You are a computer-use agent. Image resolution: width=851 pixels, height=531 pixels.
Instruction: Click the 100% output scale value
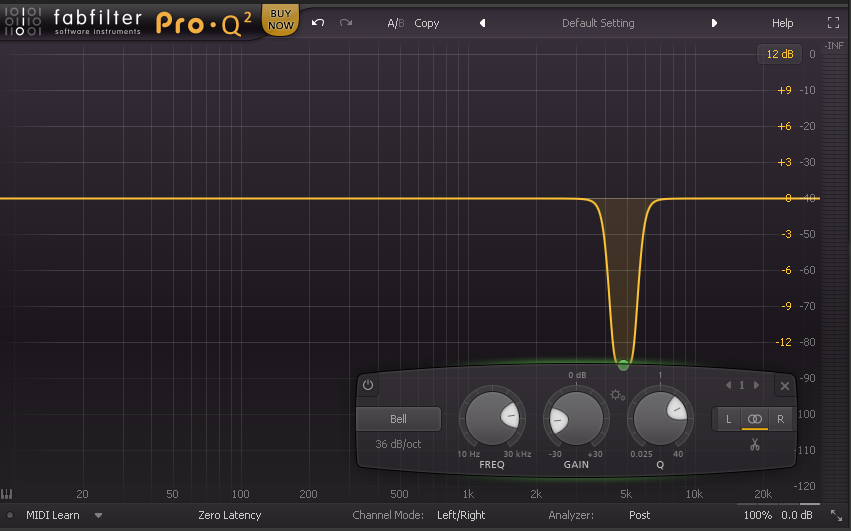[x=758, y=515]
